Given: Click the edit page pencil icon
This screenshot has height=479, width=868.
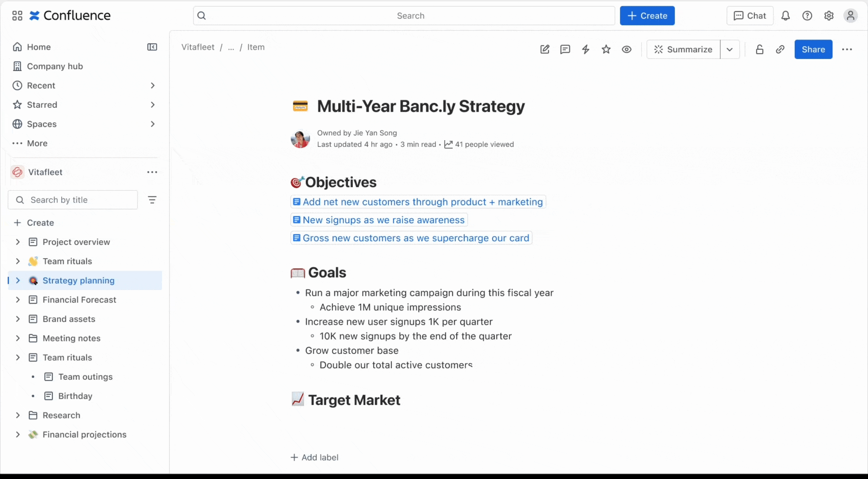Looking at the screenshot, I should [544, 49].
